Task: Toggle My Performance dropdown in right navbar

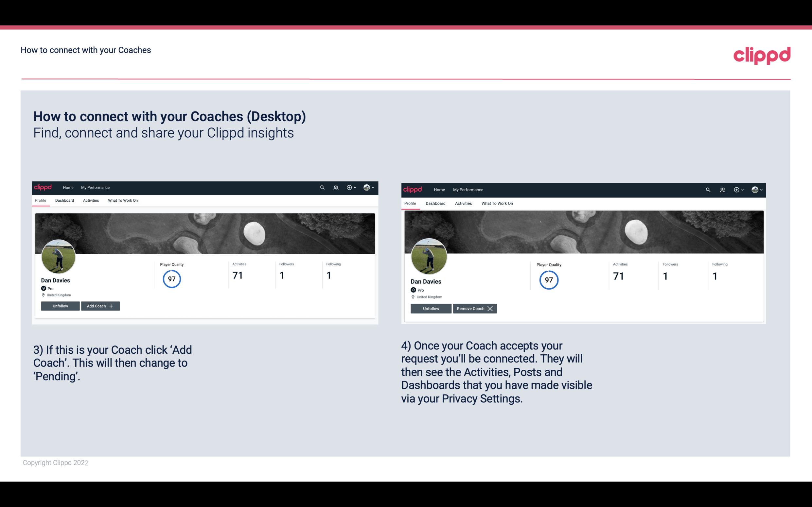Action: [468, 189]
